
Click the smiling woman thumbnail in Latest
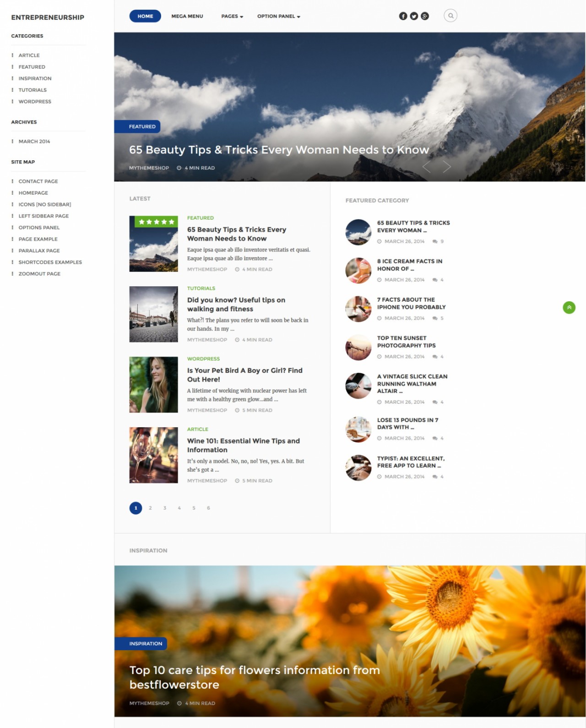153,385
